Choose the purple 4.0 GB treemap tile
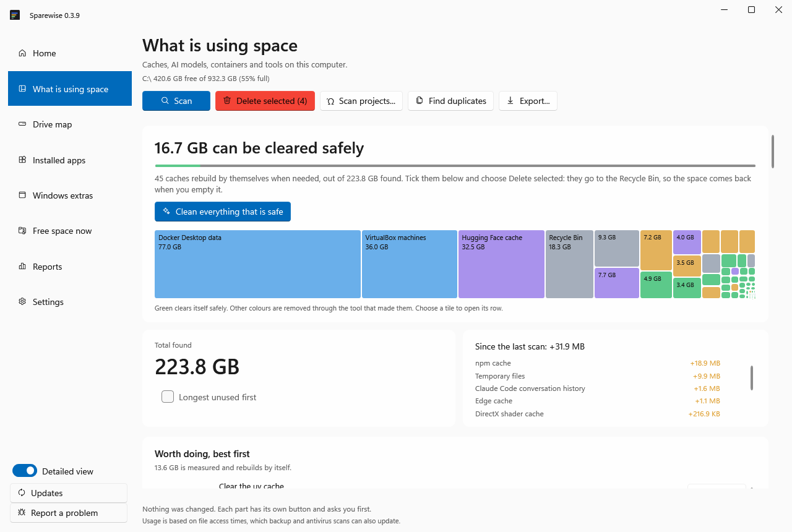 click(x=687, y=242)
